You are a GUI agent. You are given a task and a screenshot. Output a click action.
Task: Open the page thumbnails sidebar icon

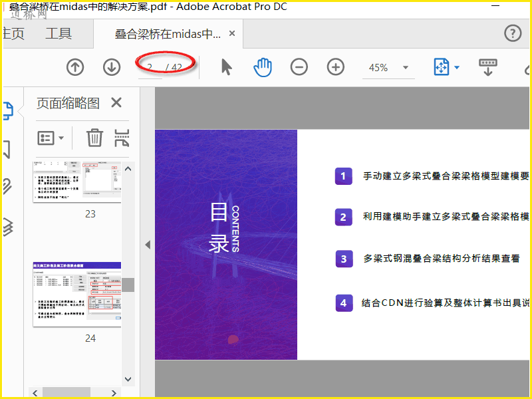[7, 111]
